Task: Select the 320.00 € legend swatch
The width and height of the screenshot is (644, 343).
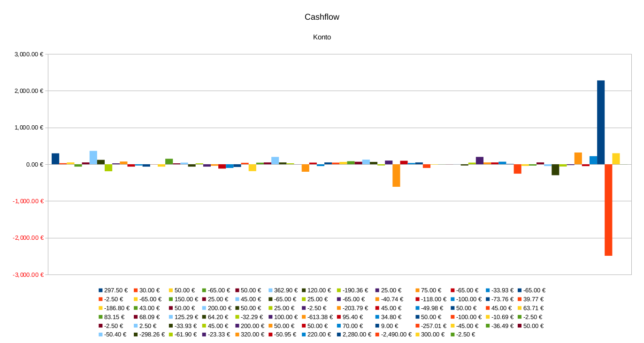Action: [237, 335]
